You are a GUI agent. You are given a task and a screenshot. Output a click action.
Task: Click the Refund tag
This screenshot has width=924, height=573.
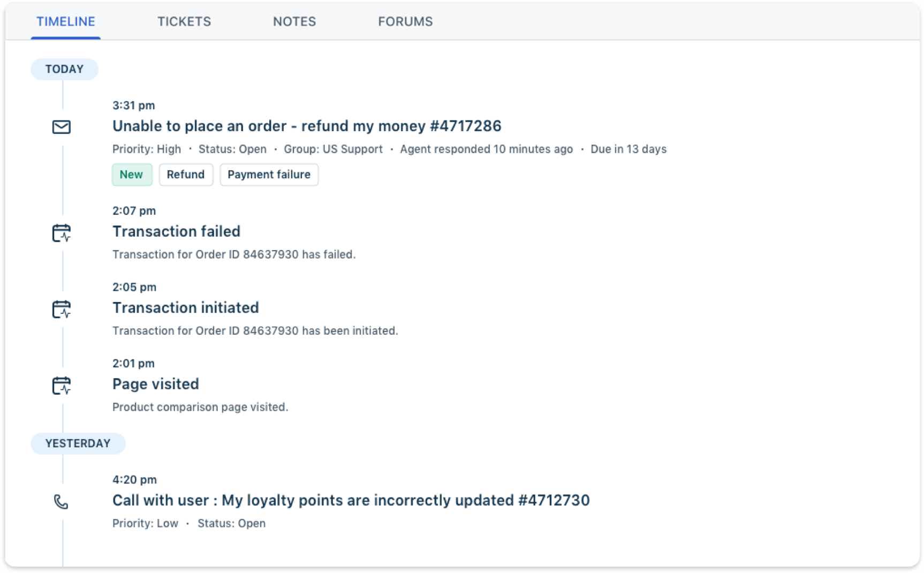pyautogui.click(x=186, y=175)
